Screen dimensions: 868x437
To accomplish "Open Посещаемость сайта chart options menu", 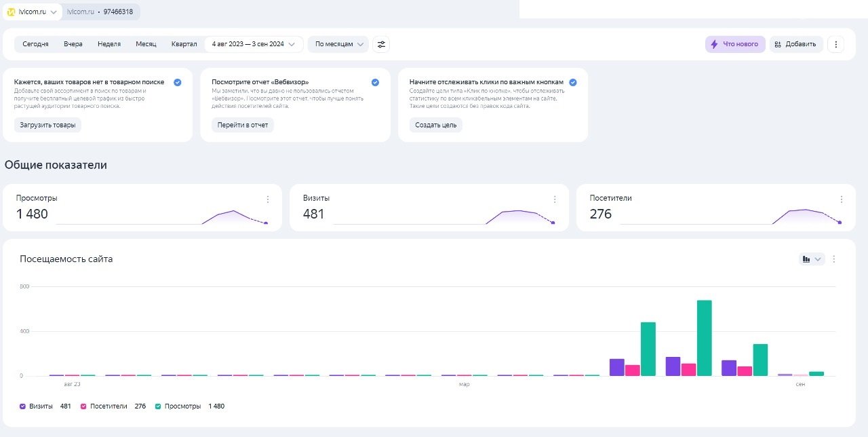I will point(834,259).
